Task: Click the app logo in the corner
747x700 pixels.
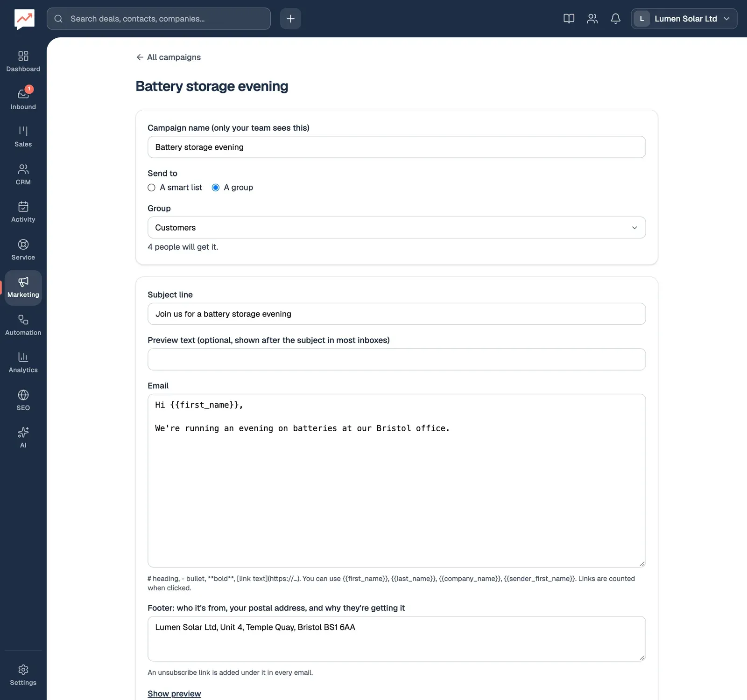Action: click(x=24, y=19)
